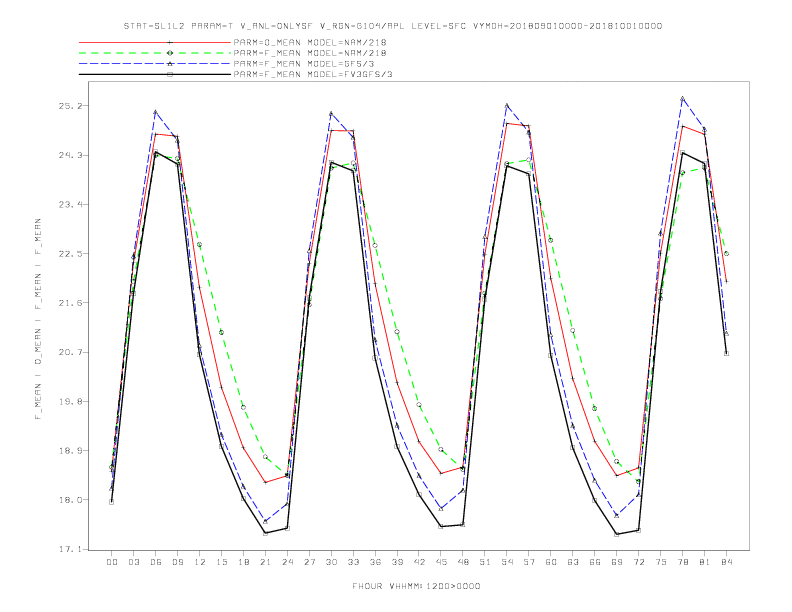Screen dimensions: 792x612
Task: Click the blue dashed legend line sample
Action: tap(155, 64)
